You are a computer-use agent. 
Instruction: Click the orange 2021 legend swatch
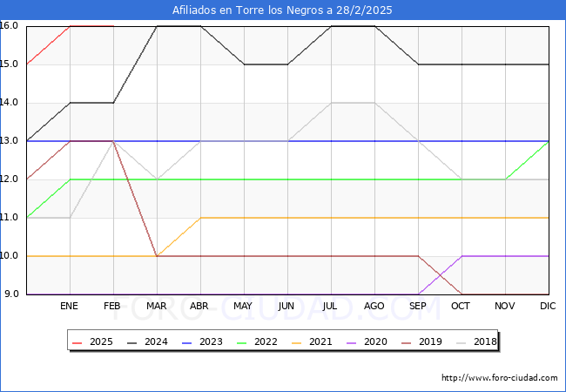coord(297,342)
